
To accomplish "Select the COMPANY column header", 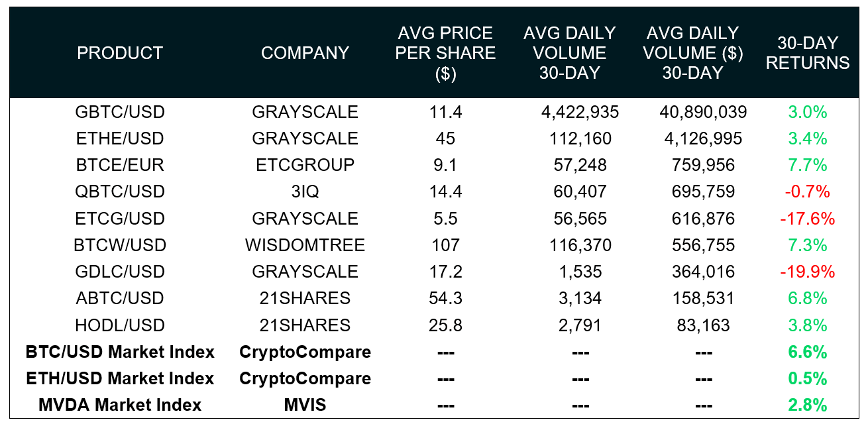I will 305,53.
